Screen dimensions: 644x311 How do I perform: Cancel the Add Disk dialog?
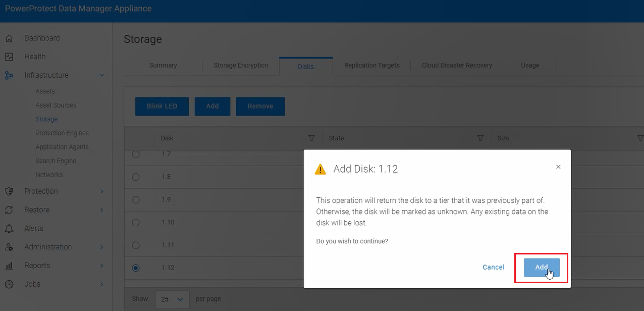(493, 267)
